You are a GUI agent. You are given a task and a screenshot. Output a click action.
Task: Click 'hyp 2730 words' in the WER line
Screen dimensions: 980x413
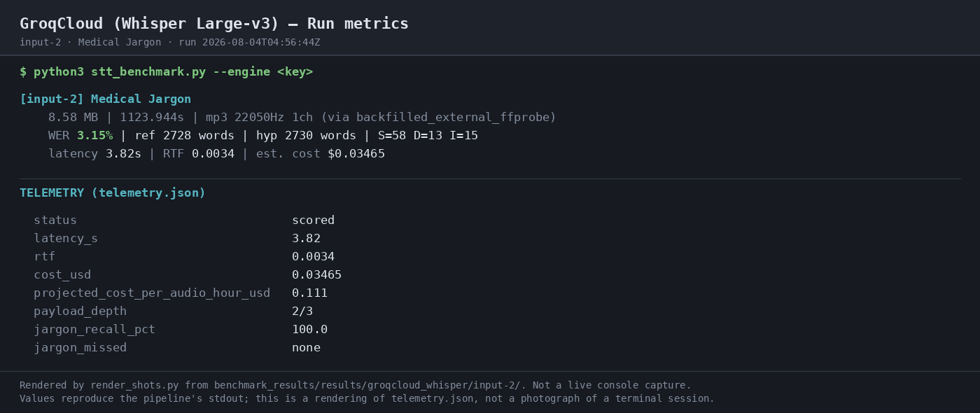coord(306,136)
